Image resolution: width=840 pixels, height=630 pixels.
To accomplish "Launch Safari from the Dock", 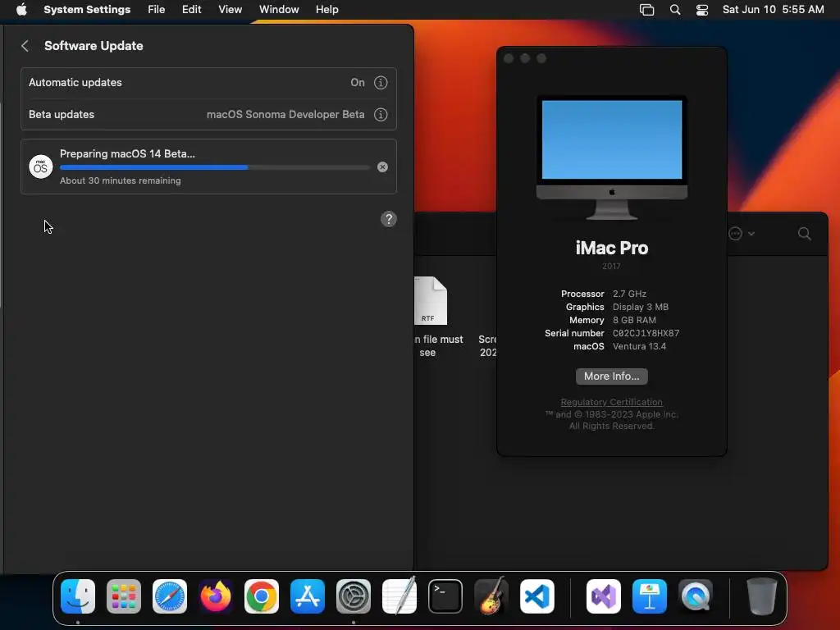I will point(170,596).
